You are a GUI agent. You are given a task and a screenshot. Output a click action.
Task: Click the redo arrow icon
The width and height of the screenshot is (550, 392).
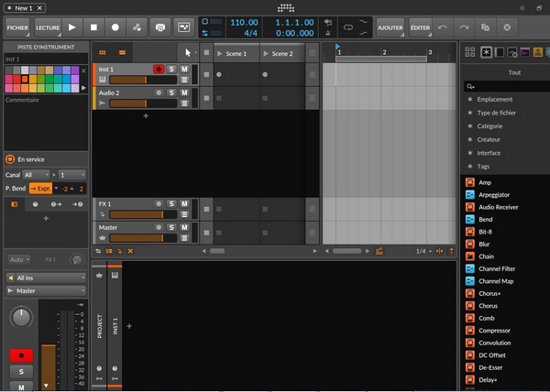point(464,27)
